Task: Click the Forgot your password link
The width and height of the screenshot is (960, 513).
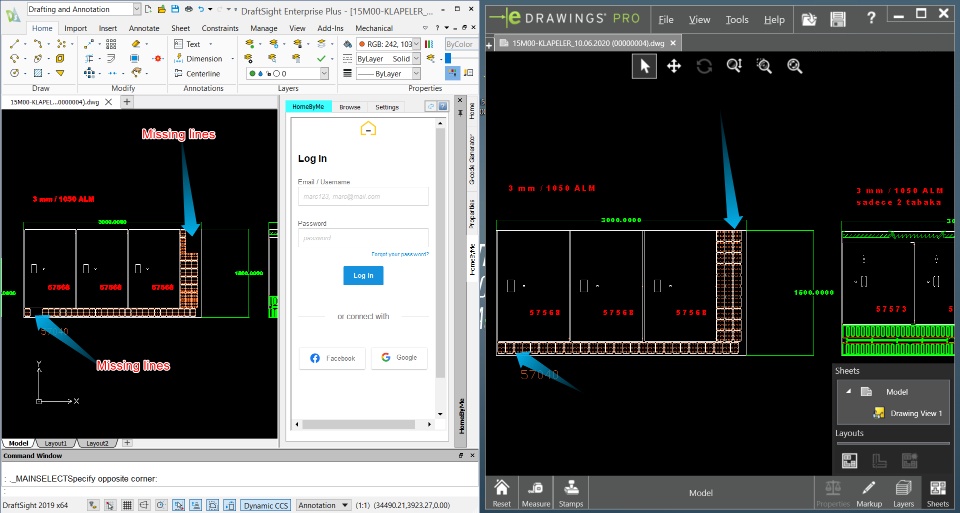Action: point(399,254)
